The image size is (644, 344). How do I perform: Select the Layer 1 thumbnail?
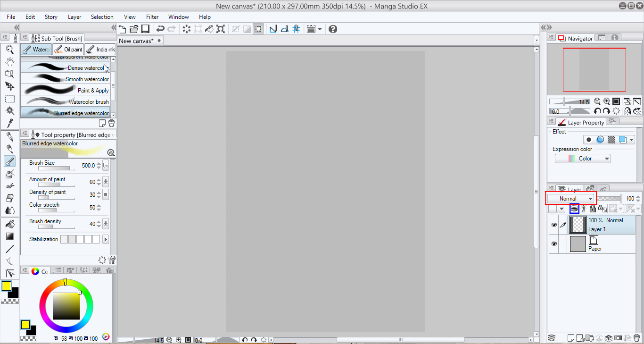coord(578,225)
